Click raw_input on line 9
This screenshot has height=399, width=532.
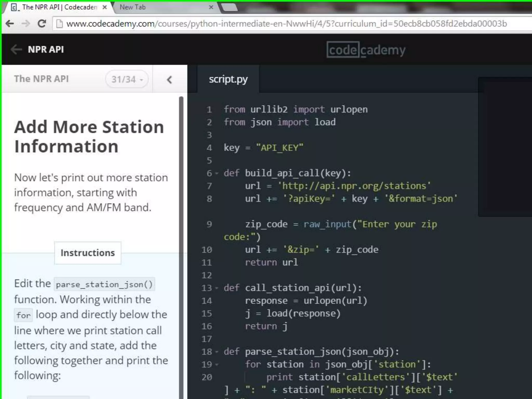pos(327,224)
